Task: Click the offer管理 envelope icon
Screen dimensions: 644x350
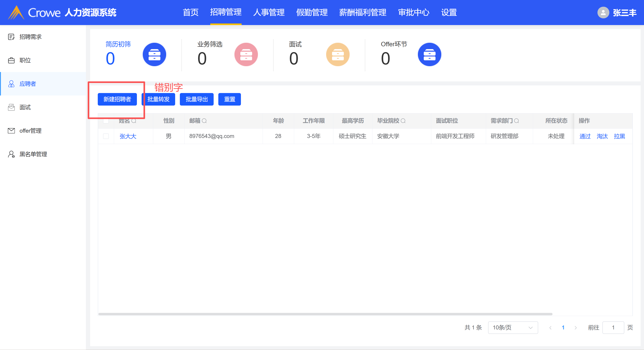Action: pyautogui.click(x=11, y=131)
